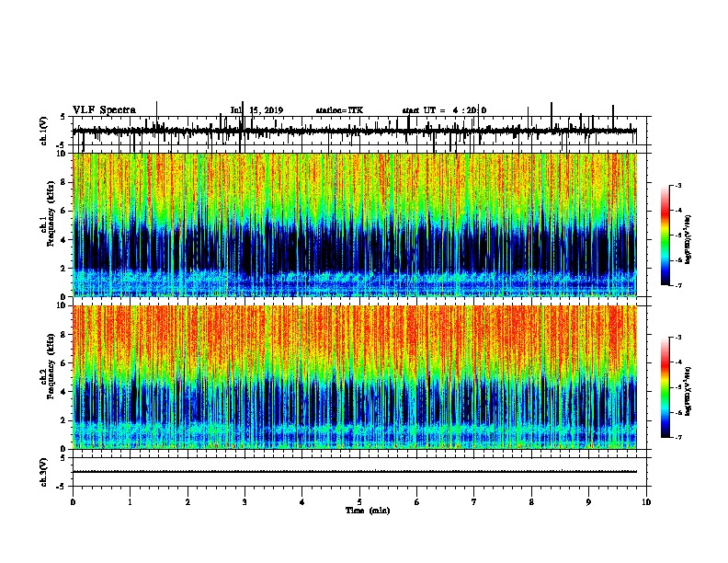This screenshot has width=728, height=563.
Task: Click the ch.2 spectrogram panel
Action: click(x=355, y=377)
